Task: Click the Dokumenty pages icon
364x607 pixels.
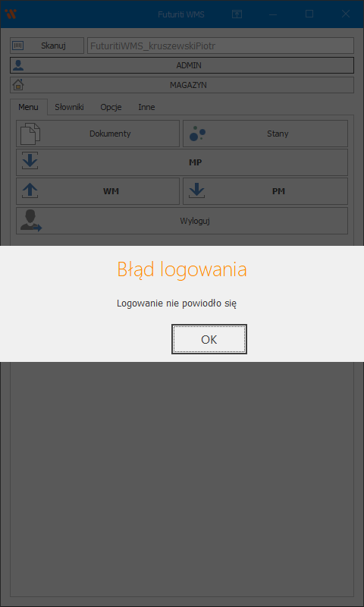Action: [30, 134]
